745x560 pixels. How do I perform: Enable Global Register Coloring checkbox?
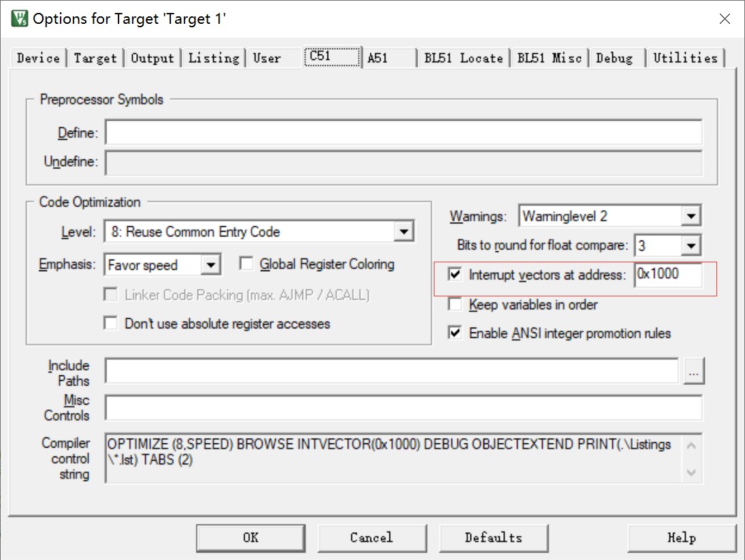(x=246, y=264)
